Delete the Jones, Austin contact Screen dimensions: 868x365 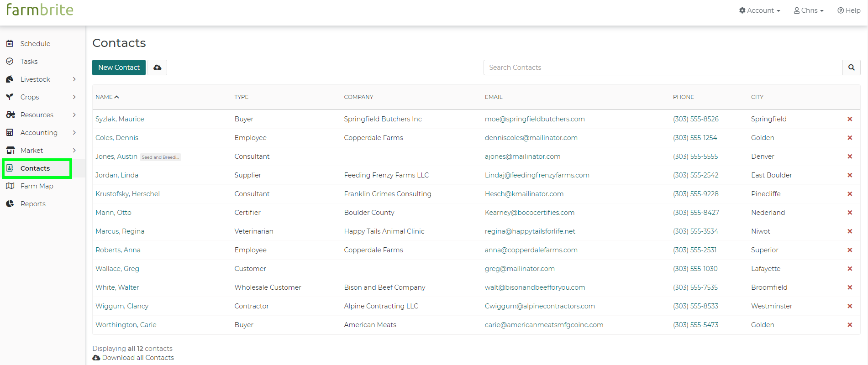click(850, 156)
